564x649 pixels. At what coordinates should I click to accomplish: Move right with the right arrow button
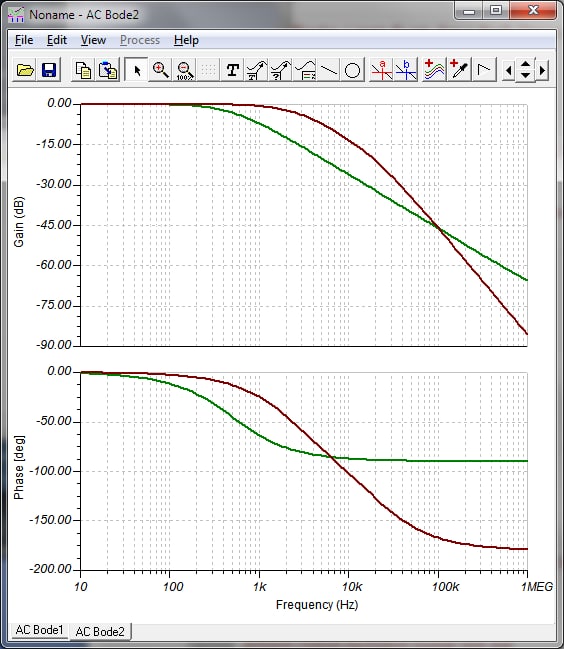[x=542, y=70]
